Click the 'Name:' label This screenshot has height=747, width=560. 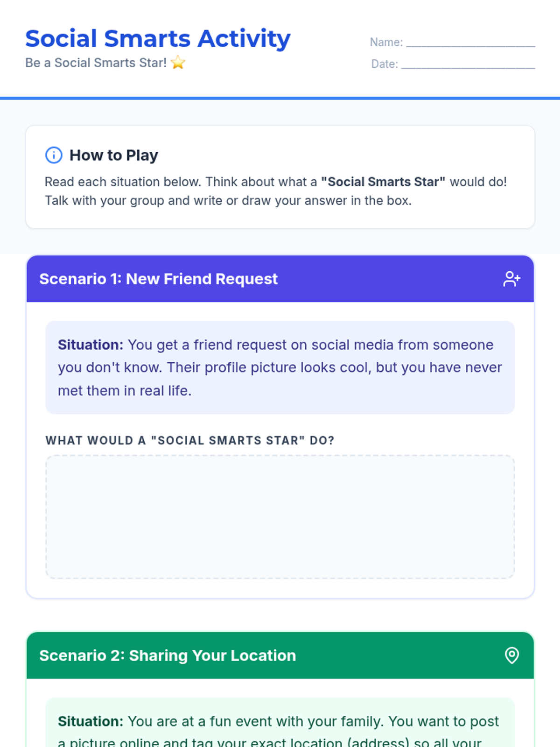(x=386, y=42)
